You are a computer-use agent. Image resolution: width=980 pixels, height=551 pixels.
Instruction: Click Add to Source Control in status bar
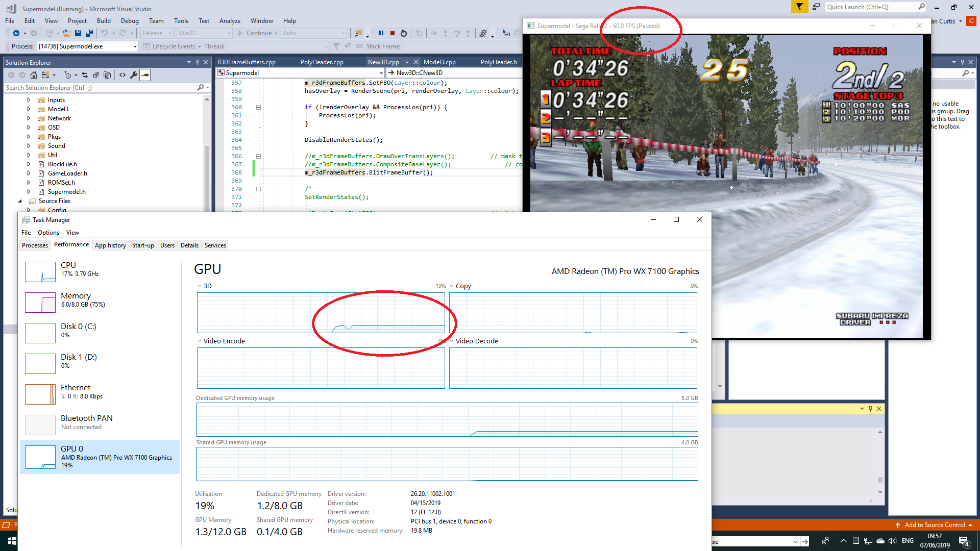point(934,525)
